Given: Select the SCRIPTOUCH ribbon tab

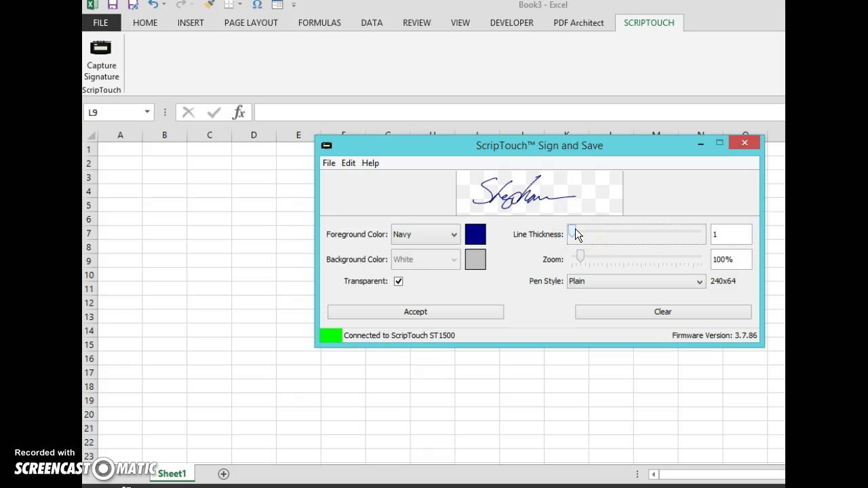Looking at the screenshot, I should 649,22.
